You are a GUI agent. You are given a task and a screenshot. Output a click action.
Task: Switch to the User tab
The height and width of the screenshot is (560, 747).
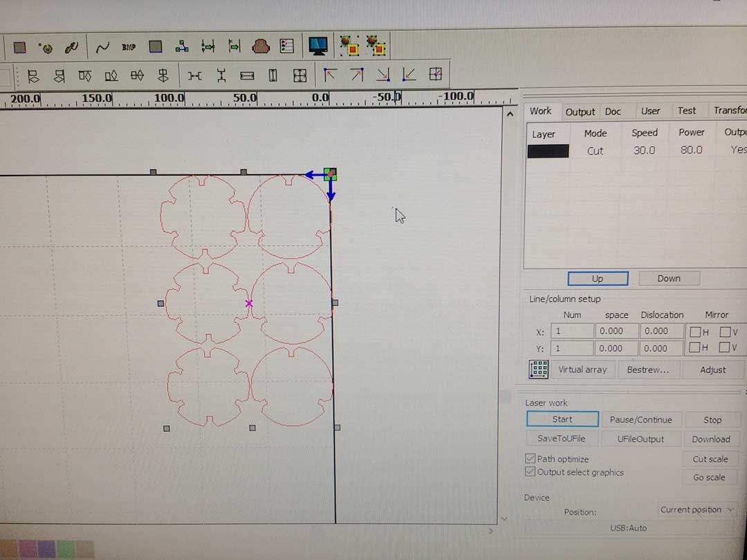coord(650,111)
